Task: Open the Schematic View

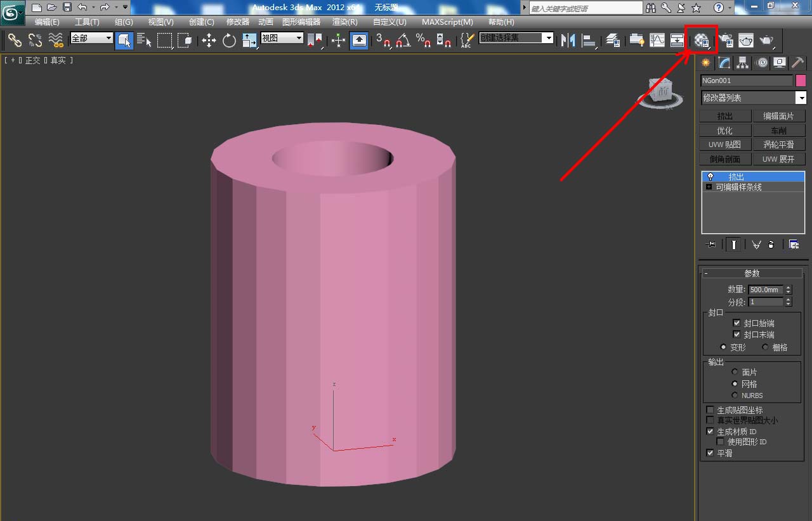Action: (678, 40)
